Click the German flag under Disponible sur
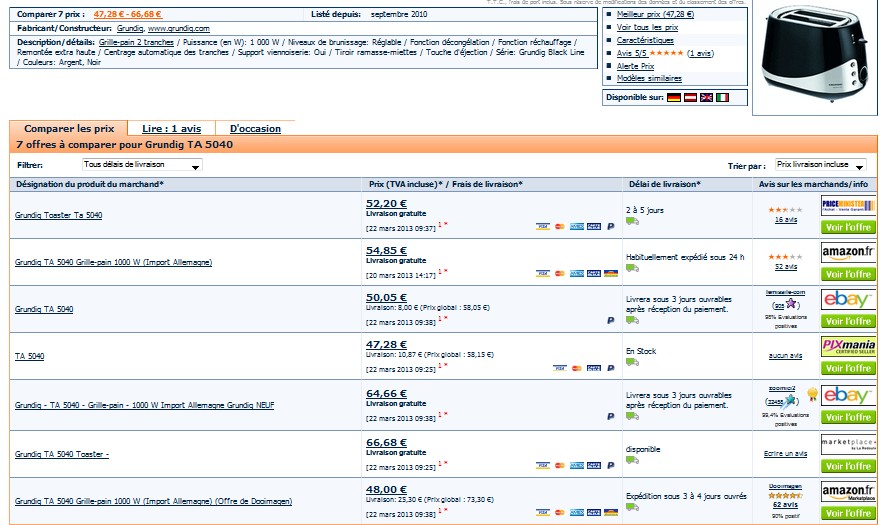The width and height of the screenshot is (886, 525). pyautogui.click(x=674, y=98)
